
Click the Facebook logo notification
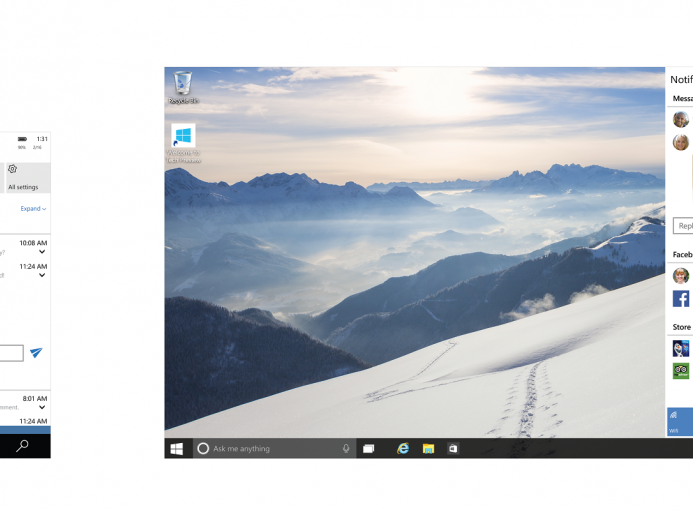pos(681,299)
